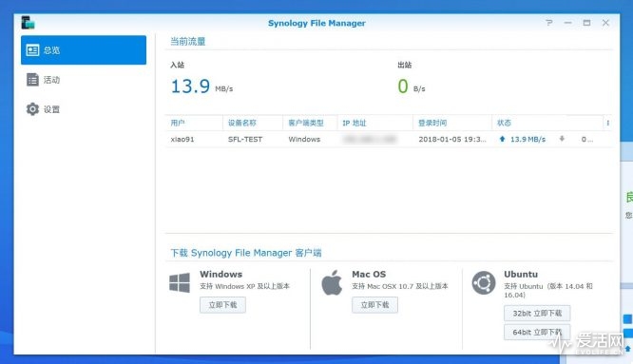Maximize the Synology File Manager window
Viewport: 633px width, 364px height.
pyautogui.click(x=586, y=23)
